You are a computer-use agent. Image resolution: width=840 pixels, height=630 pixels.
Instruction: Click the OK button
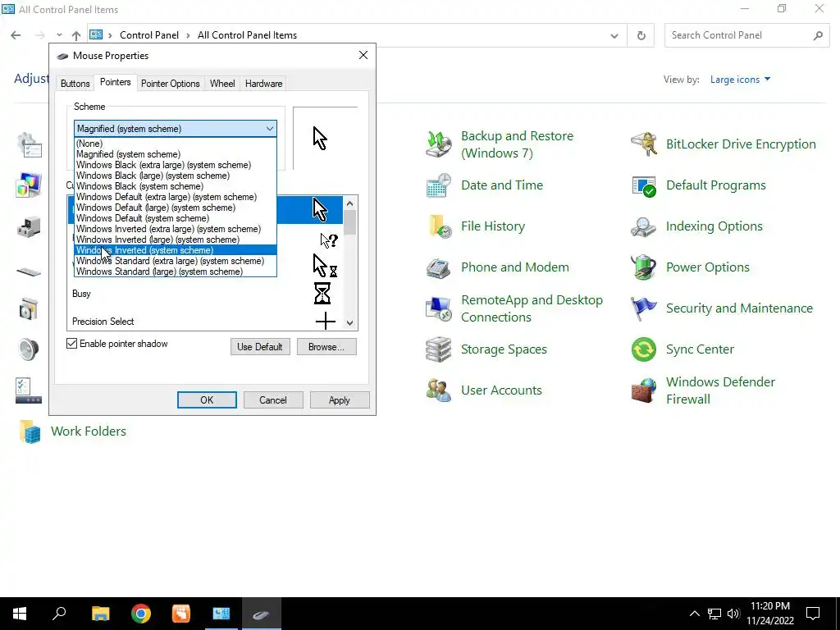[207, 400]
